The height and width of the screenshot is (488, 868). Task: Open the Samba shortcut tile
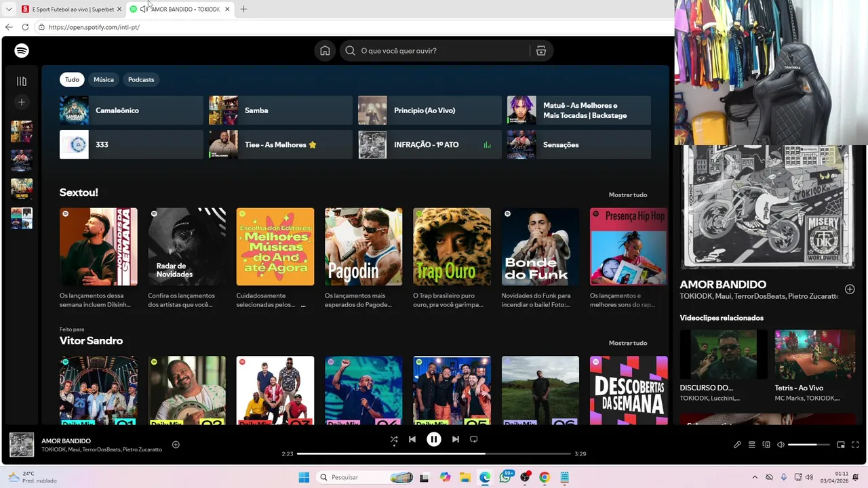pos(281,110)
